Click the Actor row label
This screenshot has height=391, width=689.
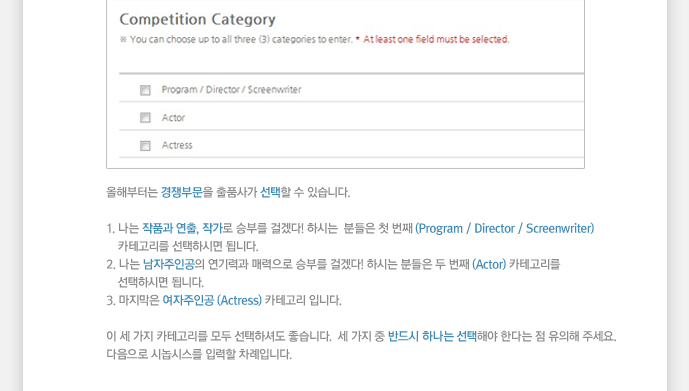click(173, 118)
